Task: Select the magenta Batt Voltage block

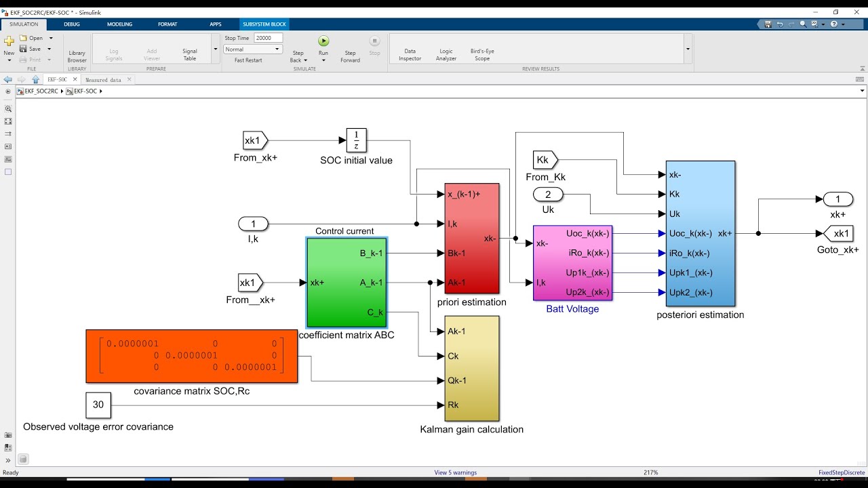Action: (x=573, y=263)
